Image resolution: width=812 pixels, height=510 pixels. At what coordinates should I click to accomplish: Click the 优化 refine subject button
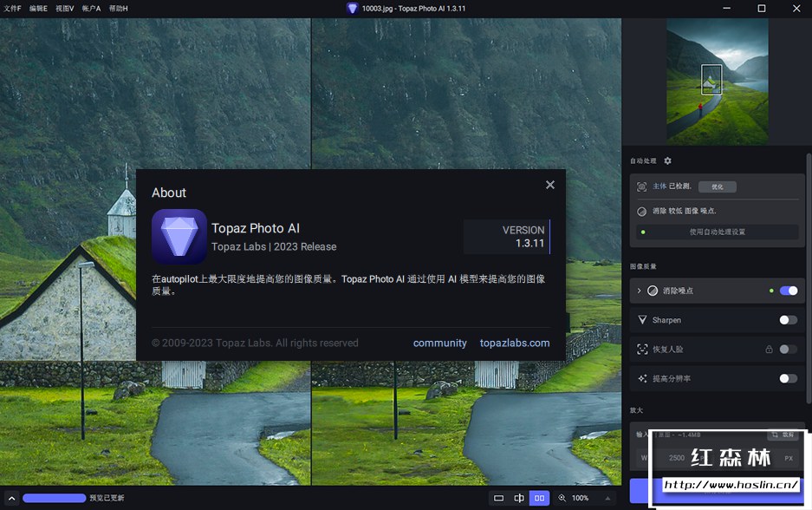[718, 186]
